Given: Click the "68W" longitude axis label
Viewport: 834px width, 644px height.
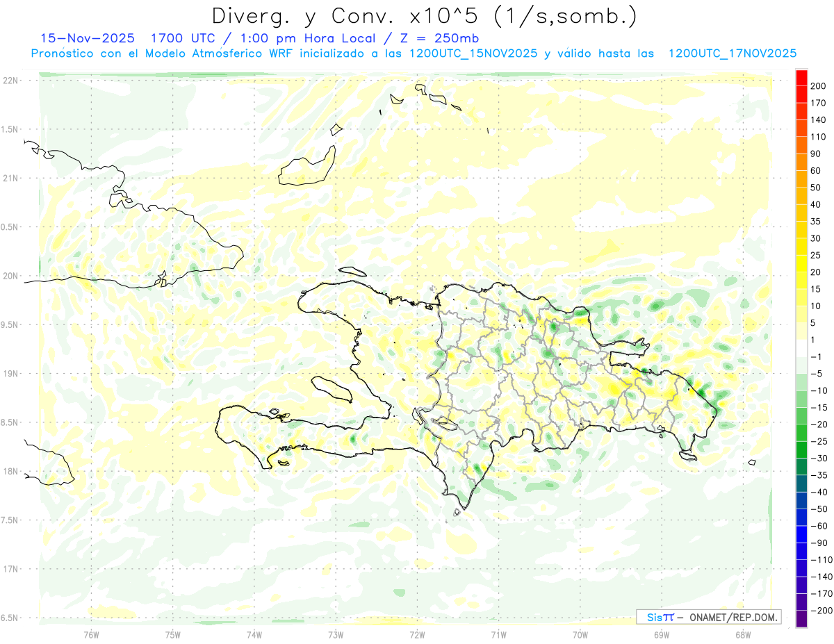Looking at the screenshot, I should 743,634.
